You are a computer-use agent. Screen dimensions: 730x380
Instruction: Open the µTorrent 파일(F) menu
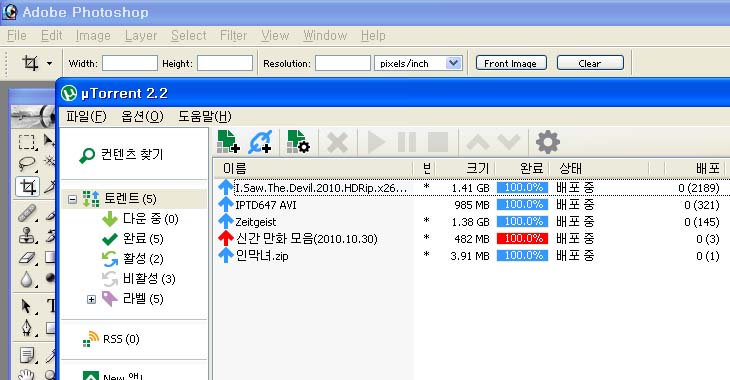point(86,116)
